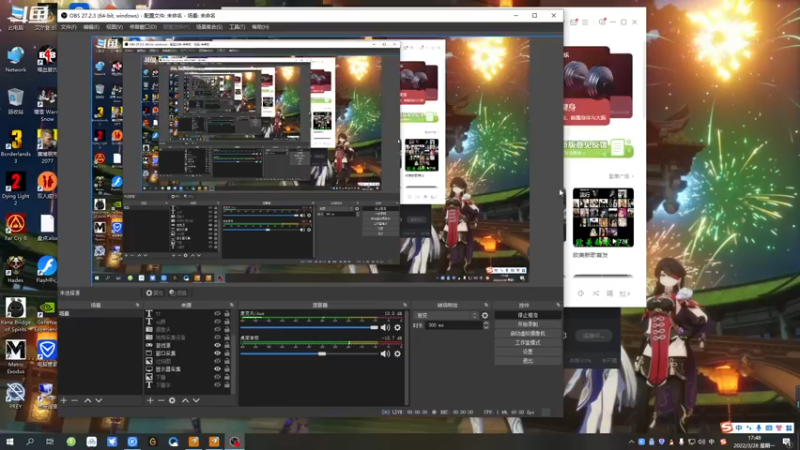Move scene up in Scenes panel
Viewport: 800px width, 450px height.
point(88,401)
